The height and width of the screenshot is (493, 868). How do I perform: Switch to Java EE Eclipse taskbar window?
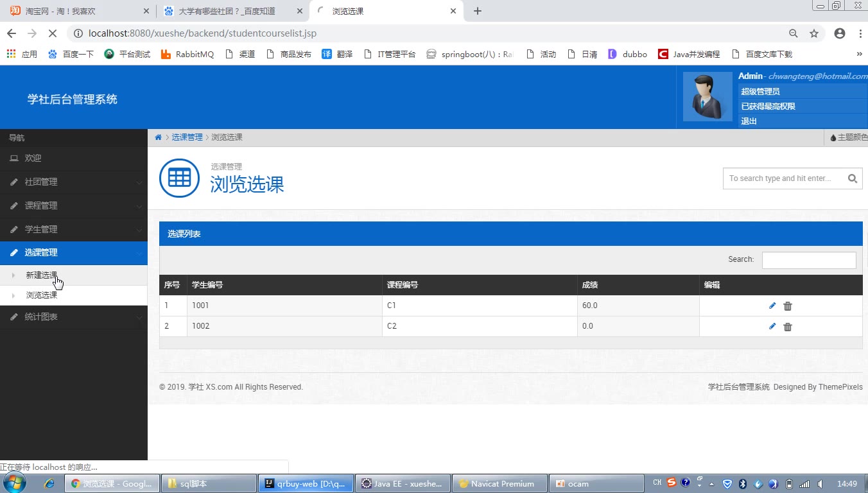[x=403, y=484]
